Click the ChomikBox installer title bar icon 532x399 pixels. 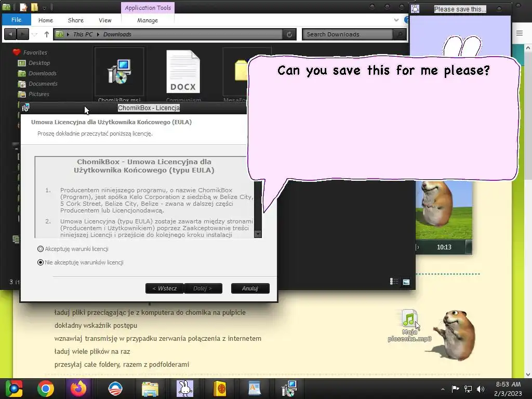click(26, 108)
